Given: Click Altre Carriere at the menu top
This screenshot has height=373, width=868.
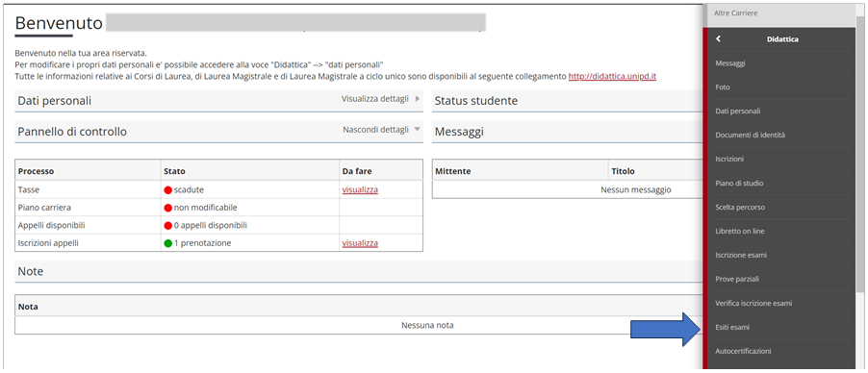Looking at the screenshot, I should (x=736, y=12).
